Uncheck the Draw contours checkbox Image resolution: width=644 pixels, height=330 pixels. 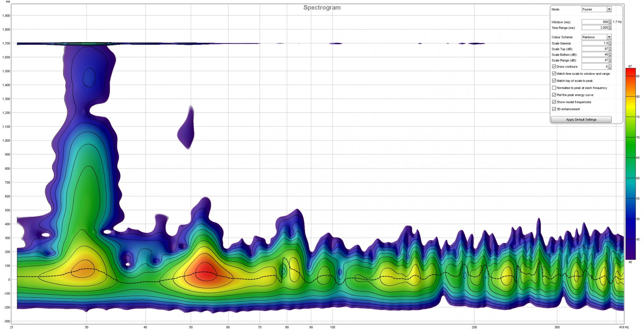tap(554, 66)
